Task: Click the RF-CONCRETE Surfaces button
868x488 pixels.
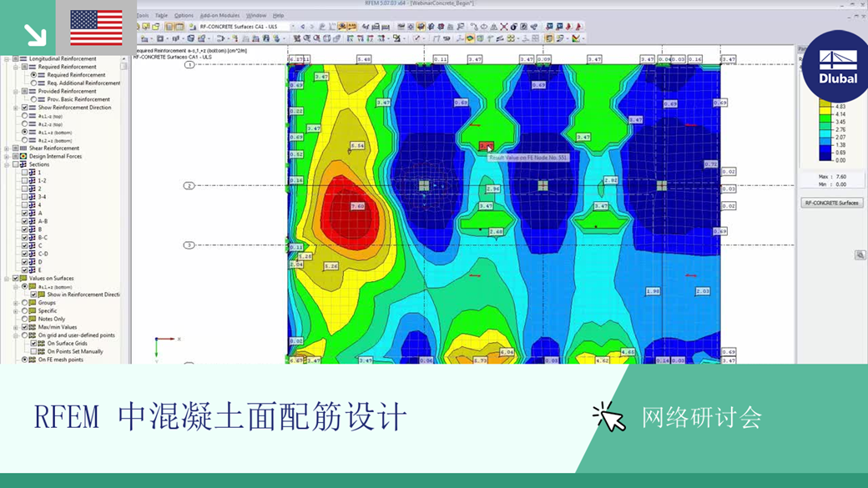Action: click(x=831, y=203)
